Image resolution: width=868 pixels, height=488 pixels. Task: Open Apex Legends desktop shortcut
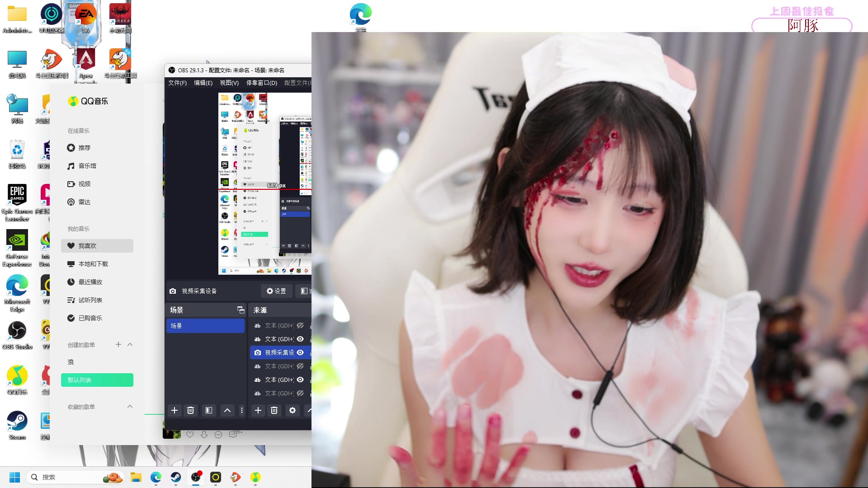(x=85, y=66)
